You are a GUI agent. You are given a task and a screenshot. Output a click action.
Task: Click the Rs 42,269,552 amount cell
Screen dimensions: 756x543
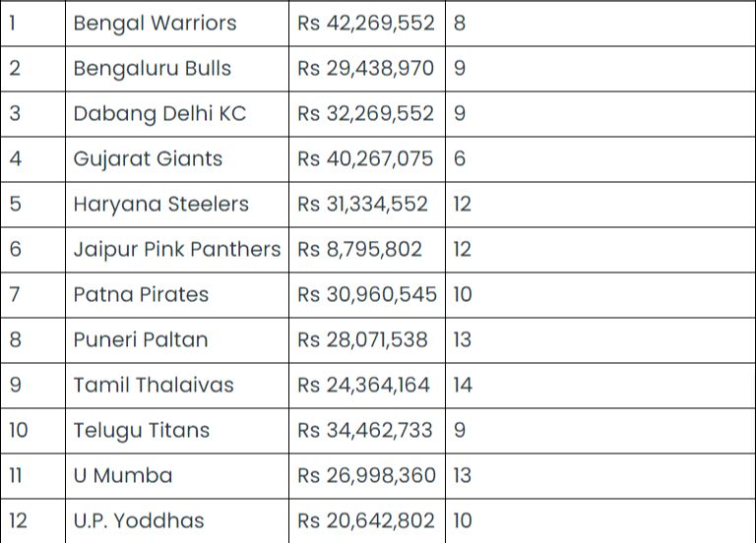click(365, 23)
